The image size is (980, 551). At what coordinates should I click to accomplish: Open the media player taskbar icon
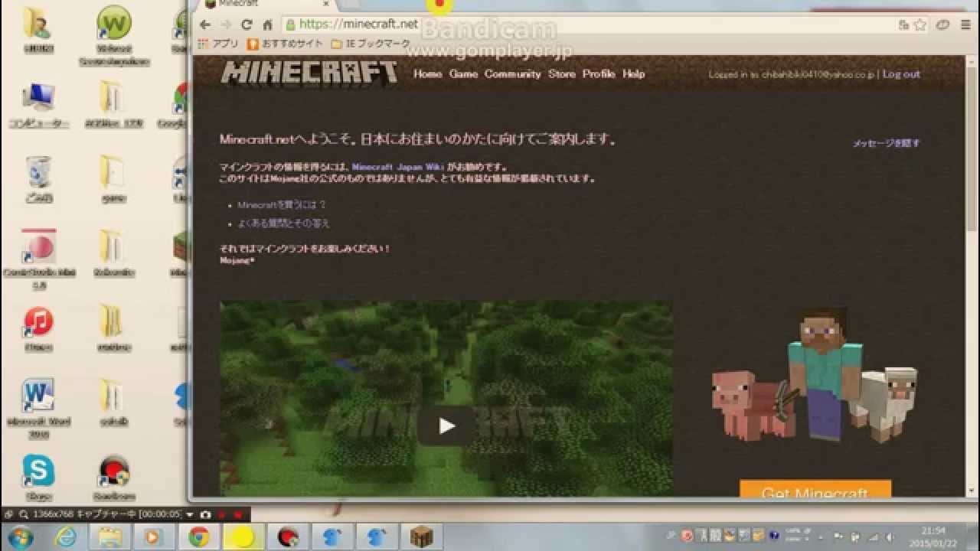coord(154,537)
